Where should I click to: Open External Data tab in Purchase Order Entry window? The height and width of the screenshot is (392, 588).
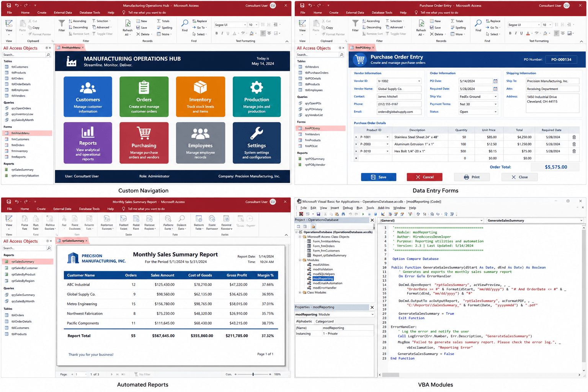355,13
